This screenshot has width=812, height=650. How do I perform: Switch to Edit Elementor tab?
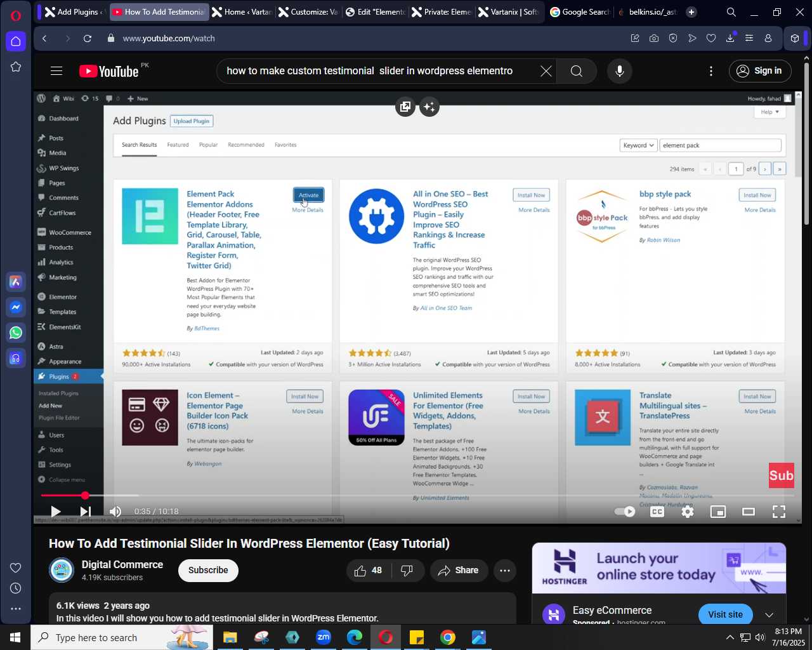(375, 12)
